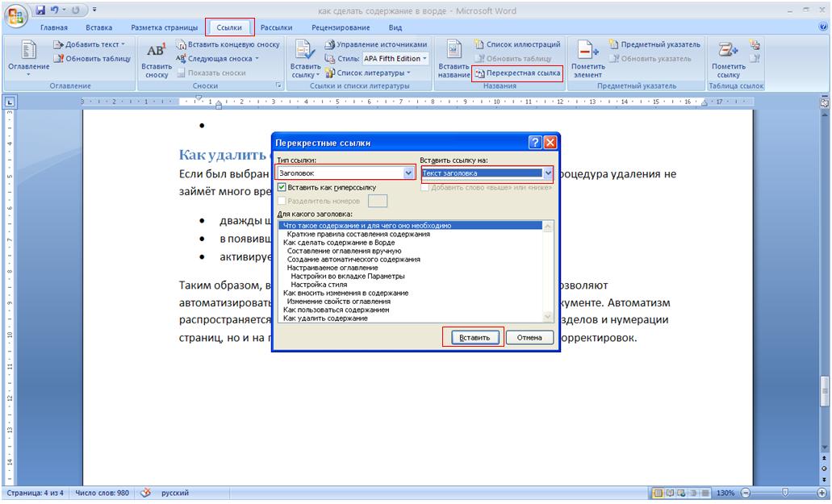The height and width of the screenshot is (504, 832).
Task: Click the Пометить элемент index icon
Action: click(587, 58)
